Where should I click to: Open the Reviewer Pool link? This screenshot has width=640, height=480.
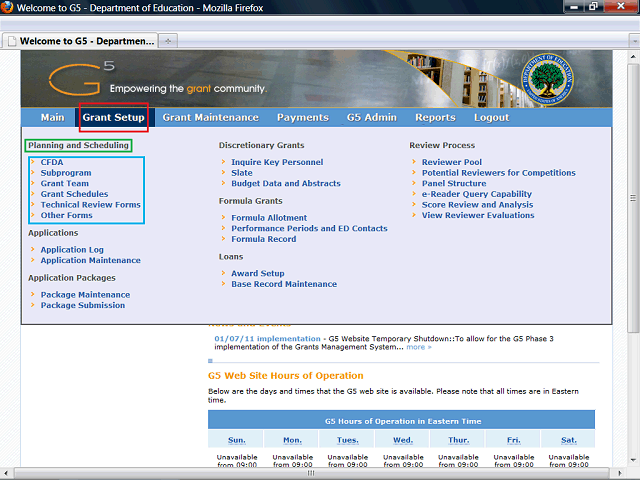coord(452,162)
